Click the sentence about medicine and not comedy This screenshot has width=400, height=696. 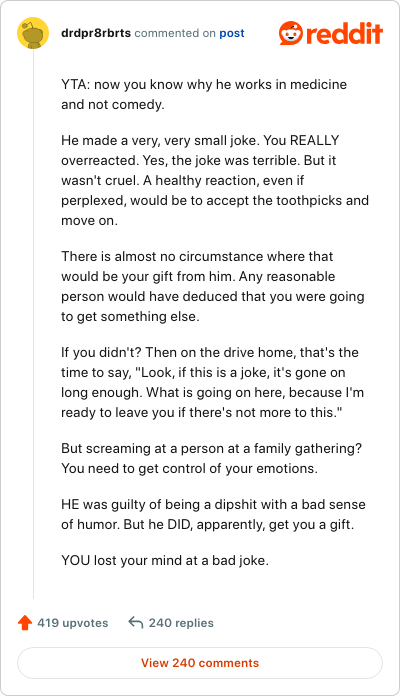(x=204, y=94)
